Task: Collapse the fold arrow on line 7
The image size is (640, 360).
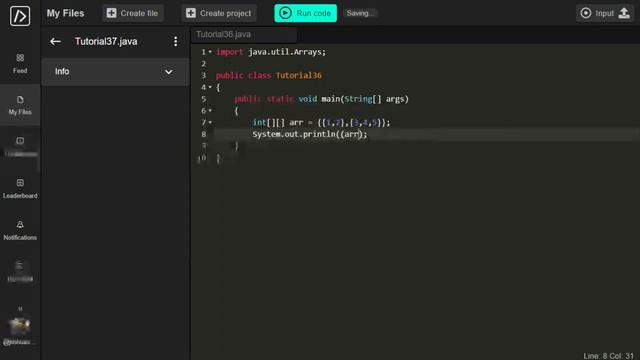Action: (x=210, y=122)
